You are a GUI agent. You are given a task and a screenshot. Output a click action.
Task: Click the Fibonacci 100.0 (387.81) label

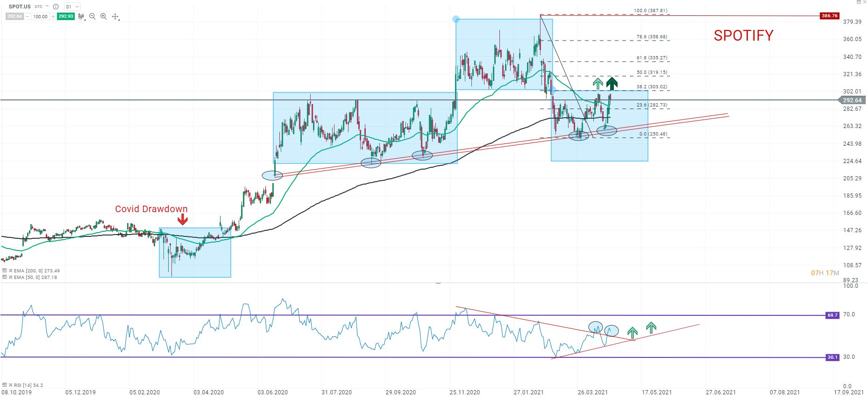coord(650,11)
